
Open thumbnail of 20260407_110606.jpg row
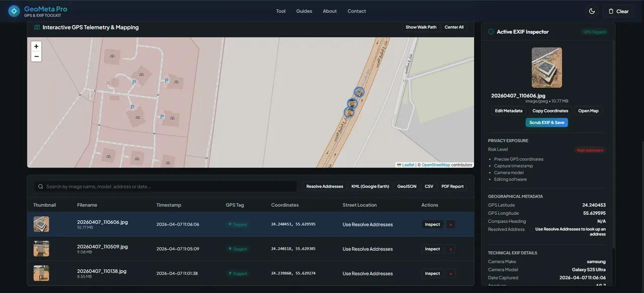tap(41, 225)
